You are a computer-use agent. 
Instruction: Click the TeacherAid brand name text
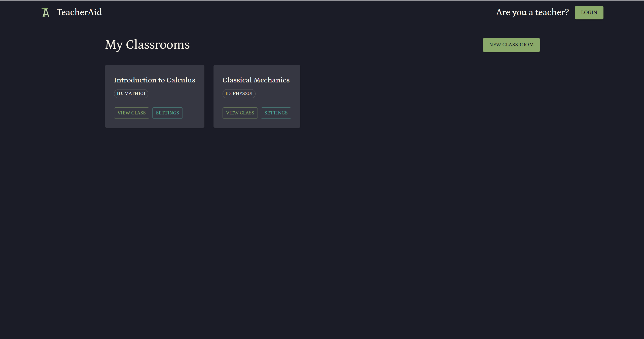pyautogui.click(x=79, y=12)
